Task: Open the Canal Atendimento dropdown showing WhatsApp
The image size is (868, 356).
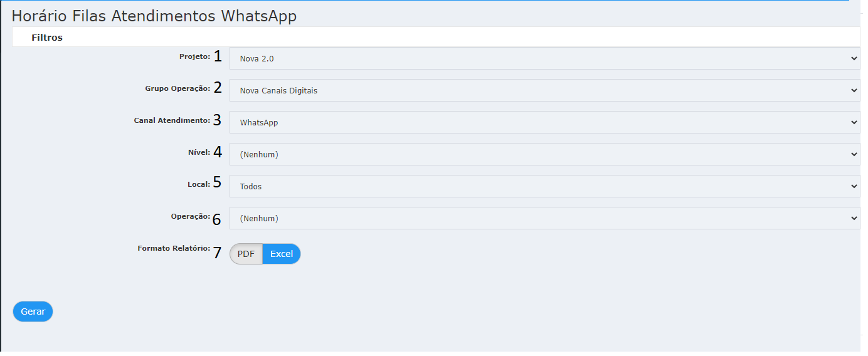Action: 544,122
